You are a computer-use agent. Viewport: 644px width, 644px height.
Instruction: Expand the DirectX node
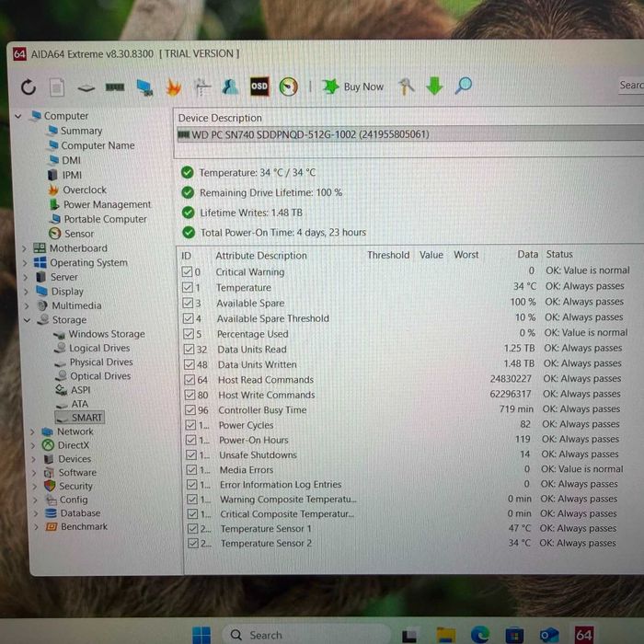33,445
